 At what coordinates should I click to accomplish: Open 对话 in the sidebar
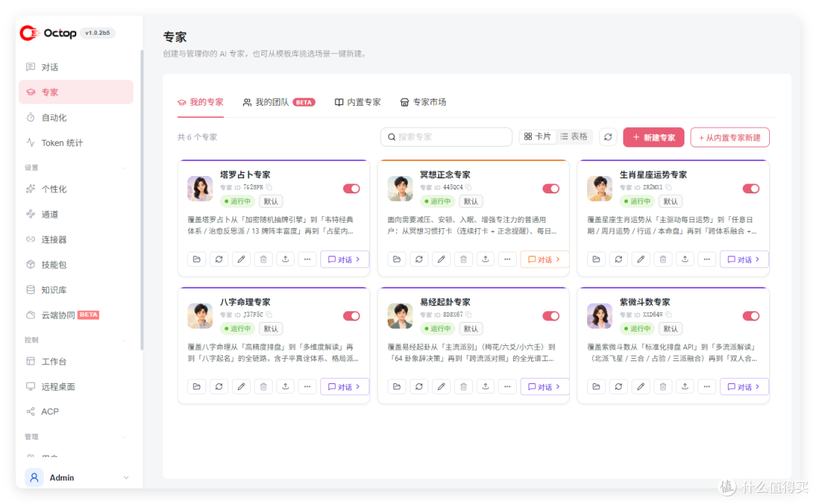(76, 67)
